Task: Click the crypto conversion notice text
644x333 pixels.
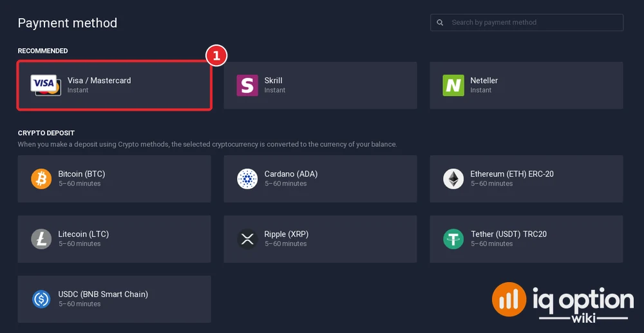Action: [207, 144]
